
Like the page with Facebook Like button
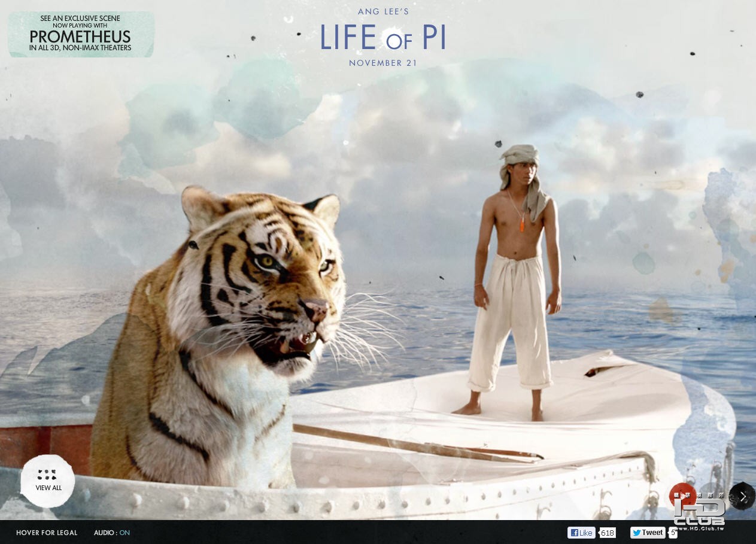coord(581,533)
